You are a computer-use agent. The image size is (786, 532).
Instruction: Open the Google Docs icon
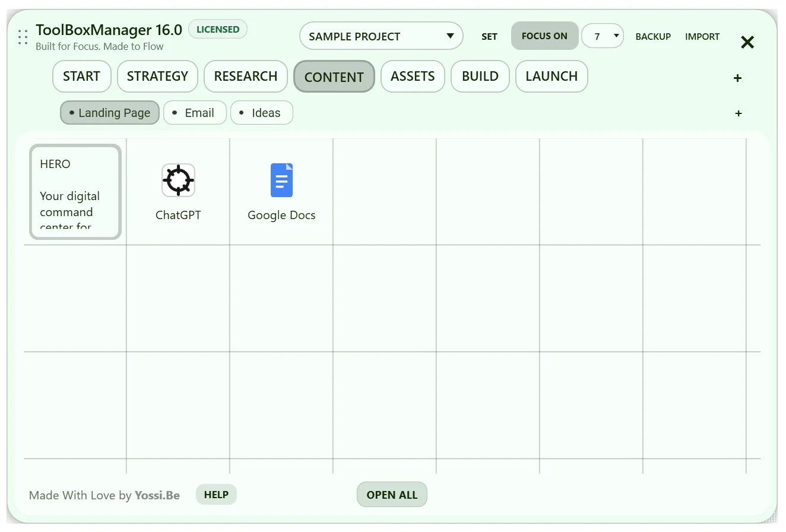pos(281,180)
